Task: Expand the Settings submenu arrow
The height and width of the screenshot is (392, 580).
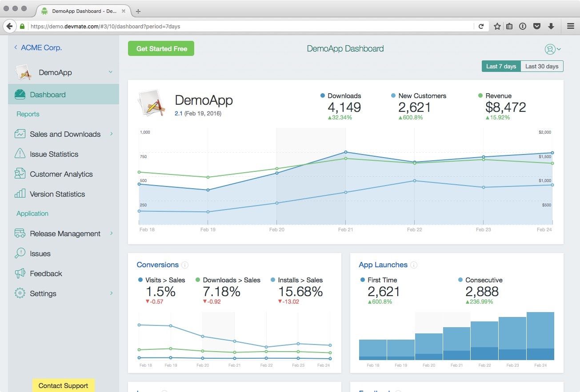Action: [x=111, y=293]
